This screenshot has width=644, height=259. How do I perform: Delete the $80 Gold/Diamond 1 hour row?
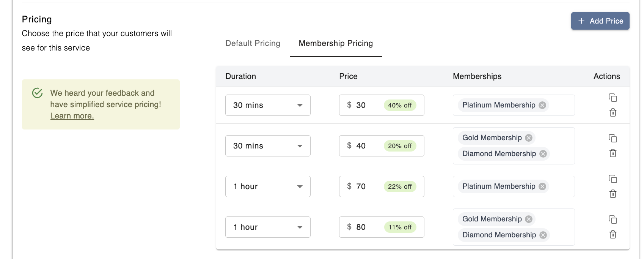coord(613,234)
